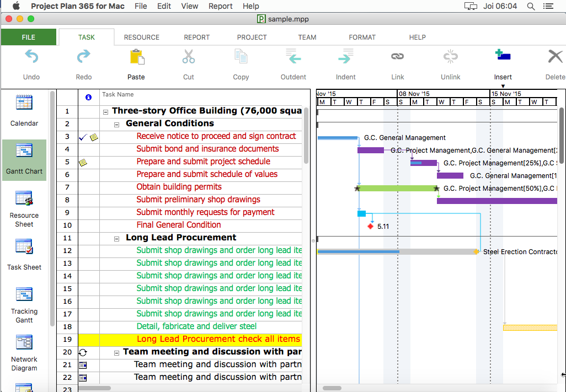Click the Link chain icon
The height and width of the screenshot is (392, 566).
(398, 57)
